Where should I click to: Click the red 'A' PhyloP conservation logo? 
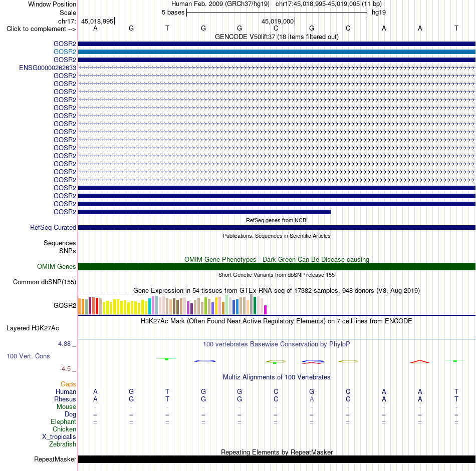coord(420,361)
